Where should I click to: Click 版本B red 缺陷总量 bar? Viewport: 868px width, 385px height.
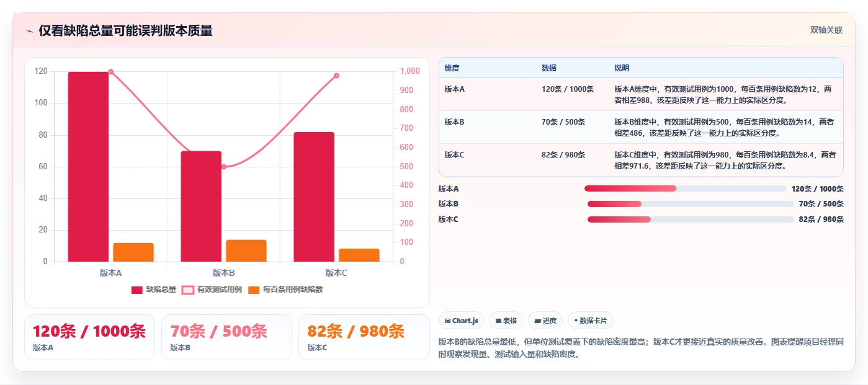pyautogui.click(x=201, y=206)
